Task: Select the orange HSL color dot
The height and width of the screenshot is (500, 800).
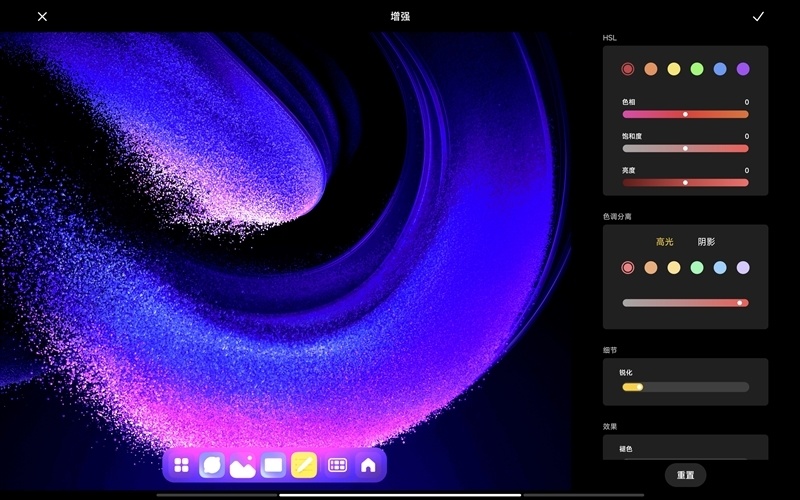Action: tap(651, 69)
